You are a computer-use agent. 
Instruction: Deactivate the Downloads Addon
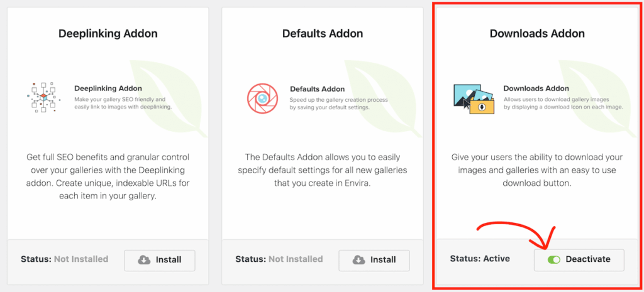coord(579,259)
